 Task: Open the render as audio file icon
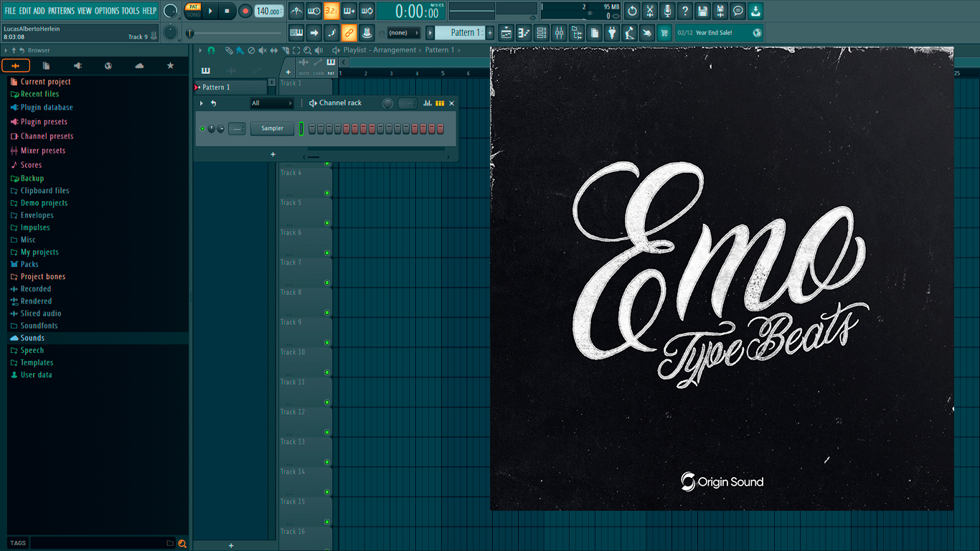(720, 11)
